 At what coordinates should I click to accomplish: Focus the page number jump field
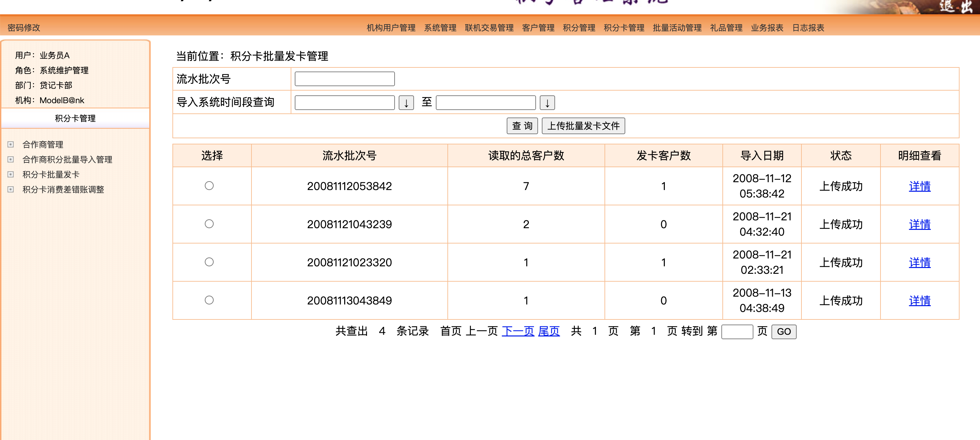point(737,332)
